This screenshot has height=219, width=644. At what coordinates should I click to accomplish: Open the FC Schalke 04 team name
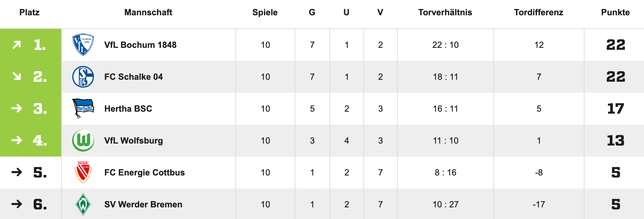pos(133,77)
